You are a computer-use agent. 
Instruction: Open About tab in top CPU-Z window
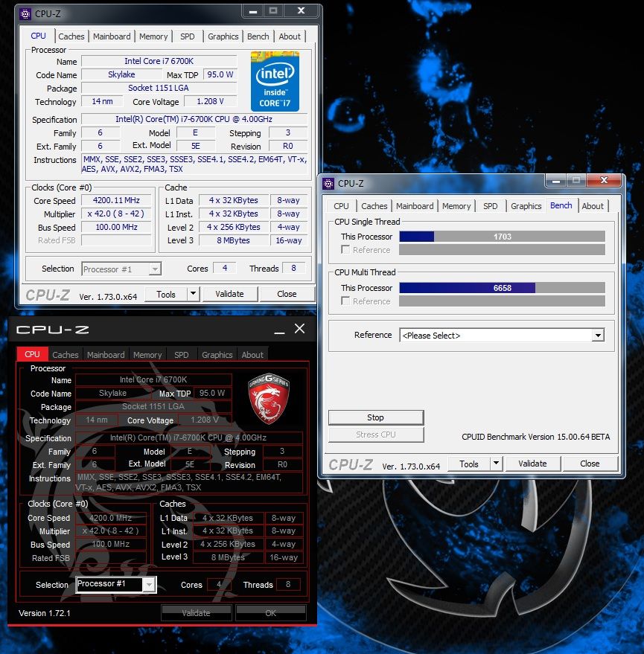click(290, 36)
